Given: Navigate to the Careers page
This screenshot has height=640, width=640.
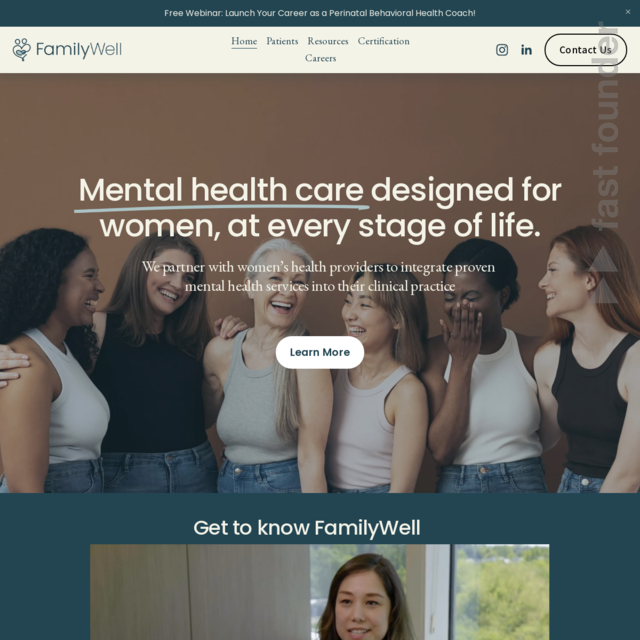Looking at the screenshot, I should 320,58.
